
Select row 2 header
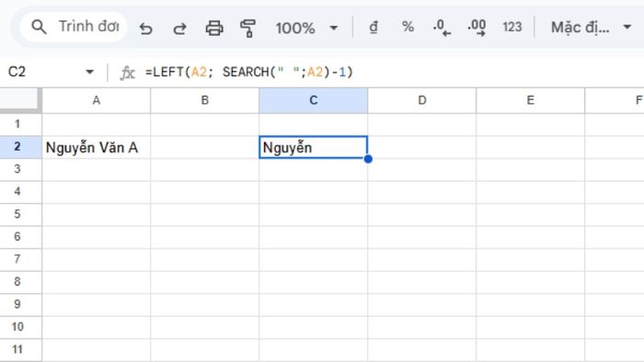[20, 147]
